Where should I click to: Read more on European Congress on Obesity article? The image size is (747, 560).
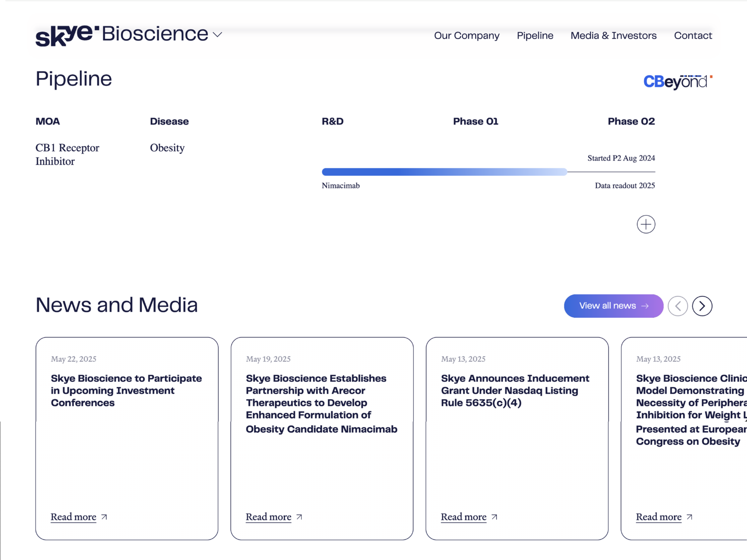pyautogui.click(x=659, y=517)
